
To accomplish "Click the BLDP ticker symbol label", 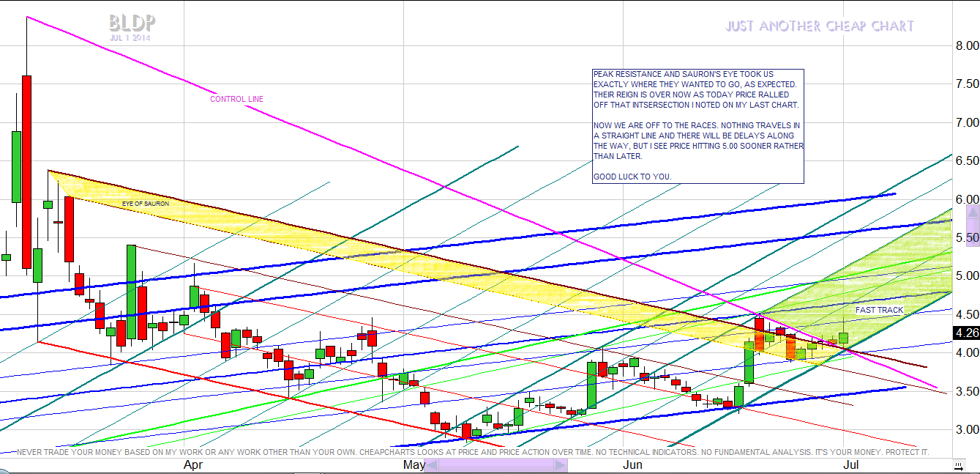I will point(132,23).
